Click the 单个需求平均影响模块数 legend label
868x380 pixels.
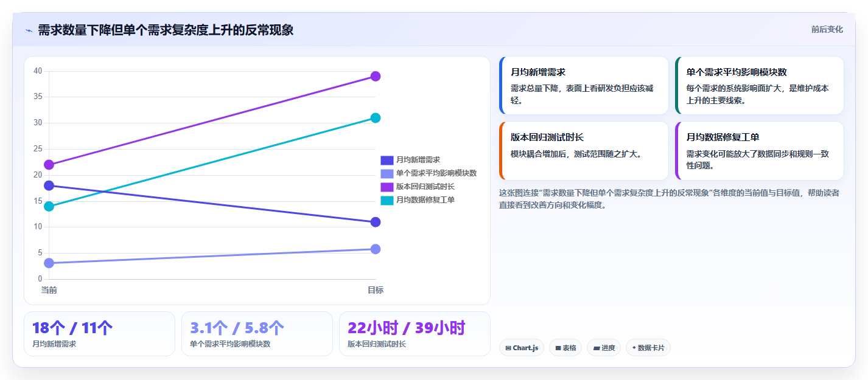point(436,173)
